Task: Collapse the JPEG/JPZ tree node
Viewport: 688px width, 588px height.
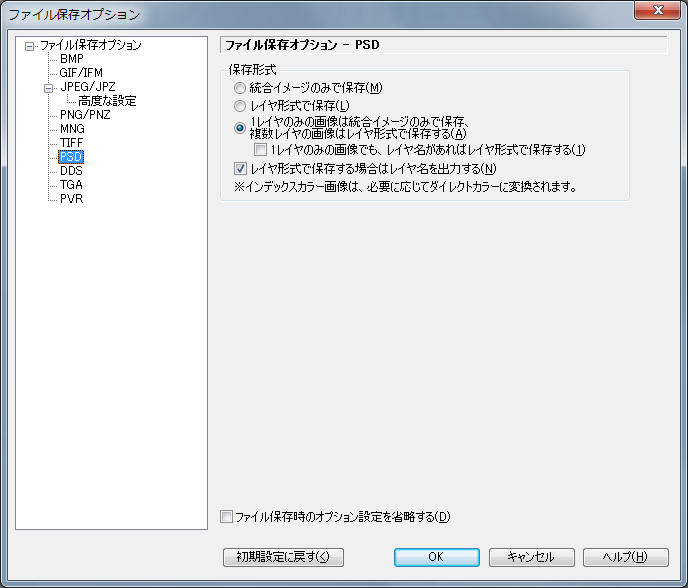Action: tap(48, 88)
